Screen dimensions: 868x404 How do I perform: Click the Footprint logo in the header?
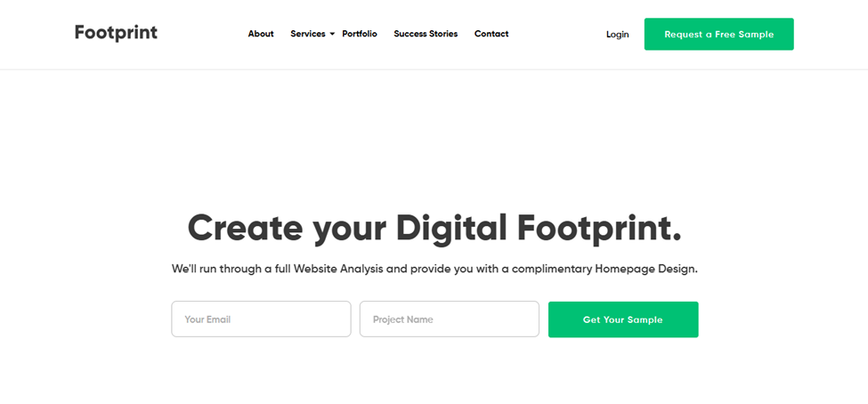point(117,33)
